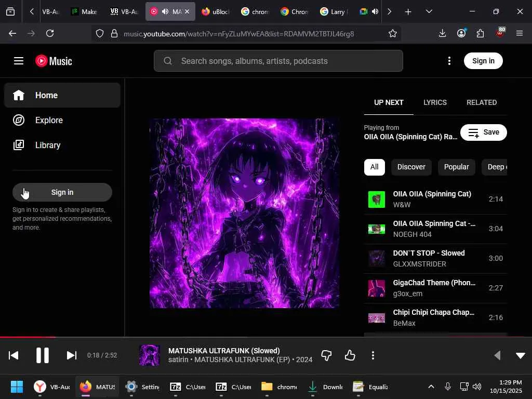Click the search magnifier icon
The image size is (532, 399).
(x=168, y=61)
